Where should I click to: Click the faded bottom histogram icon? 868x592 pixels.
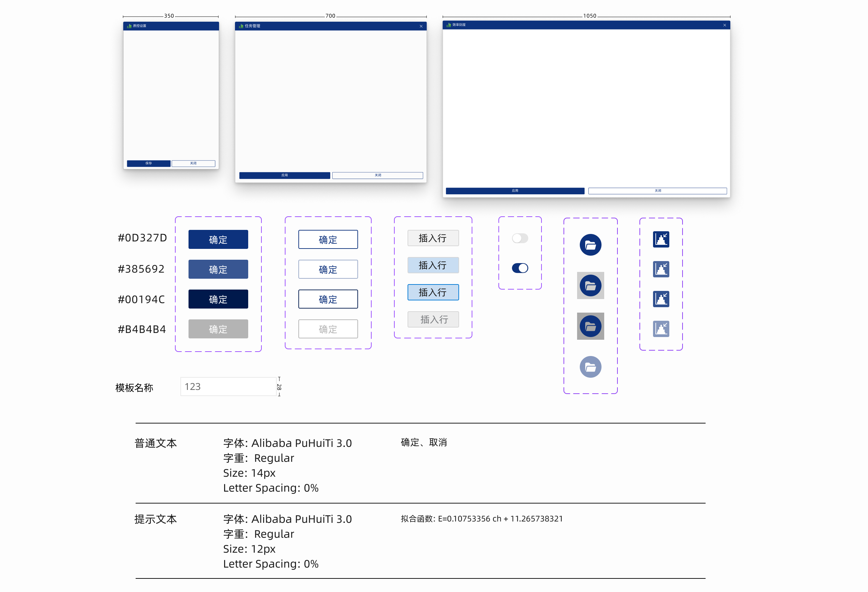pyautogui.click(x=661, y=329)
